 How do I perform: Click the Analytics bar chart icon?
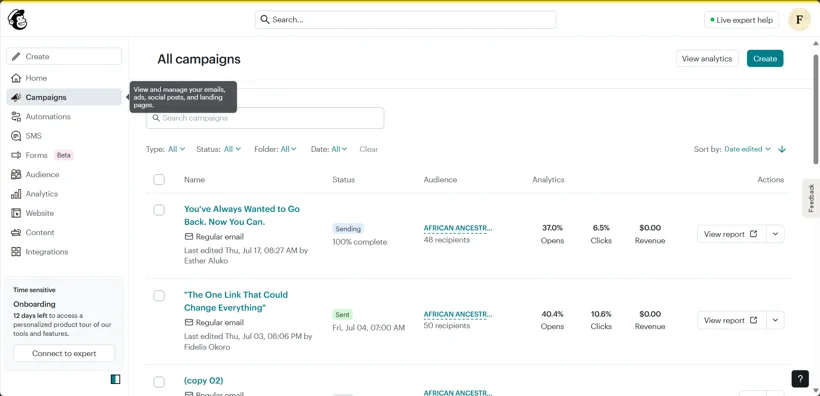[x=16, y=194]
